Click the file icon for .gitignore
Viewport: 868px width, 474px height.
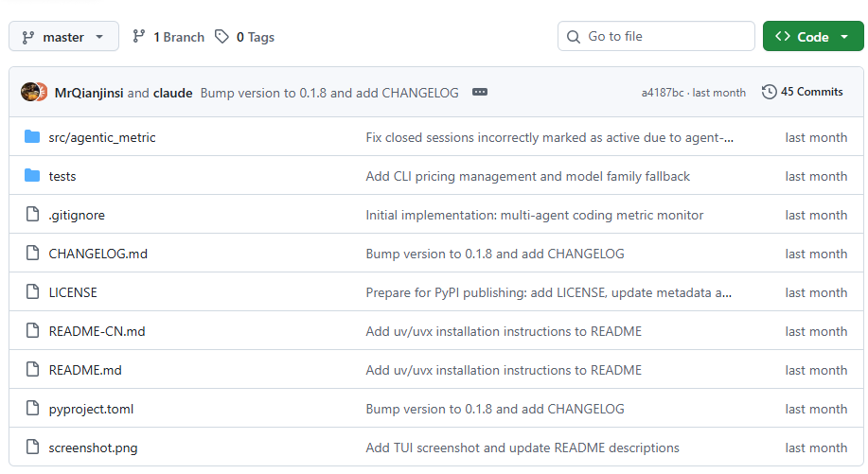point(33,214)
